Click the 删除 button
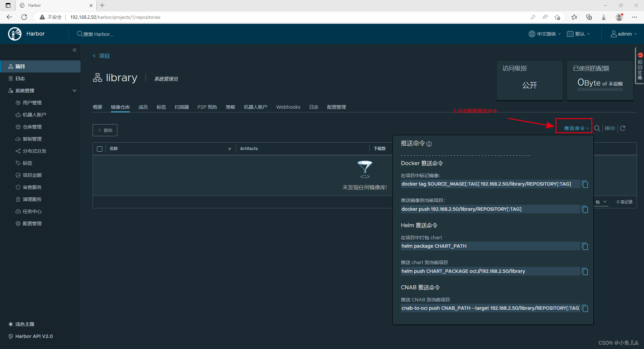 pyautogui.click(x=105, y=130)
